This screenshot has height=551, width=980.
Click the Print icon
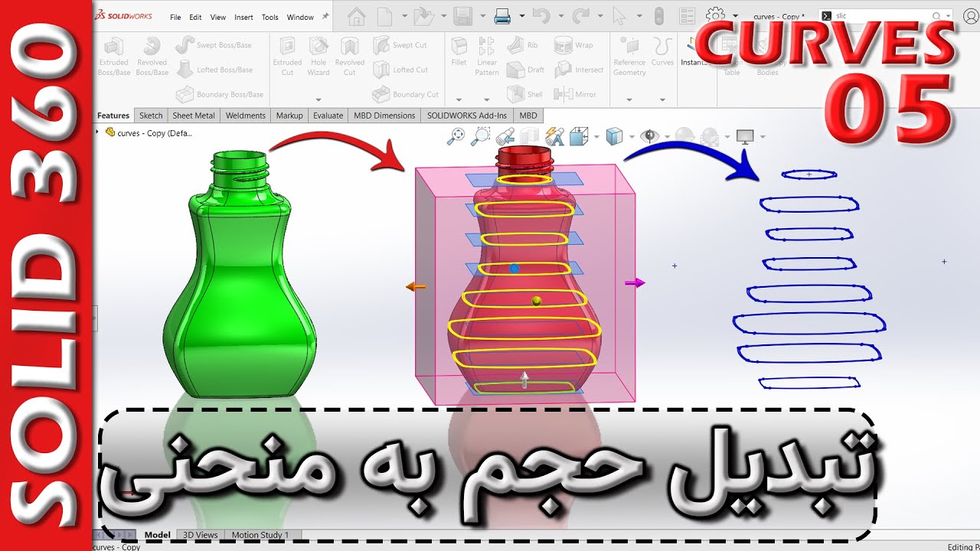pos(502,15)
